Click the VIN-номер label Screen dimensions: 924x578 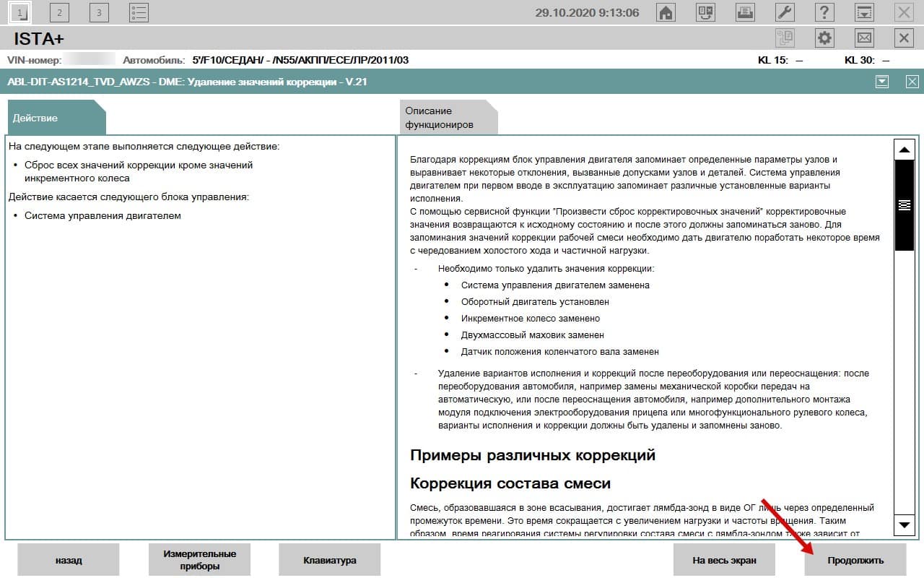(x=34, y=60)
